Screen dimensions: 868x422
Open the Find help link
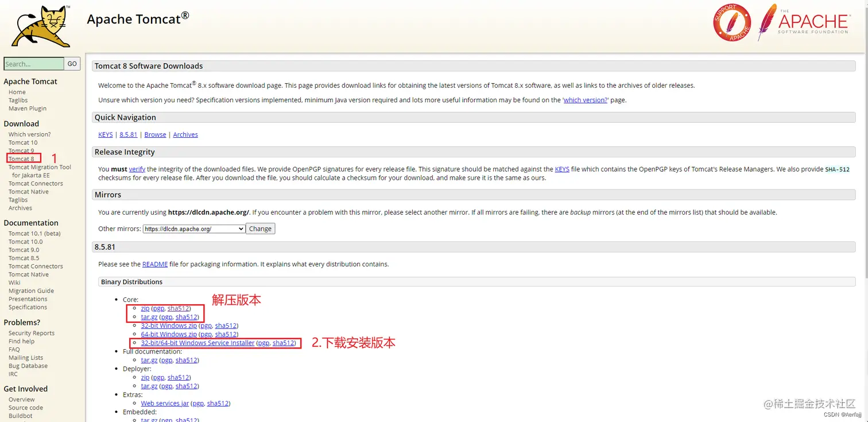click(21, 341)
